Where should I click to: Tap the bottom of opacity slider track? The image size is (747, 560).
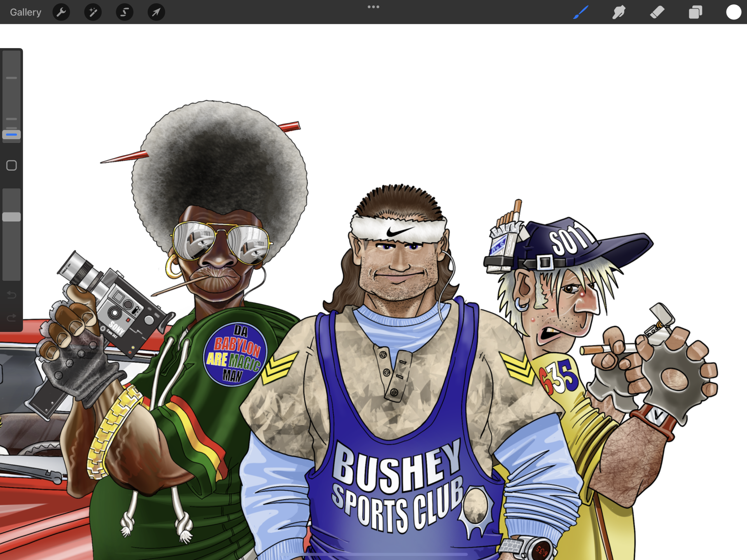click(x=11, y=275)
